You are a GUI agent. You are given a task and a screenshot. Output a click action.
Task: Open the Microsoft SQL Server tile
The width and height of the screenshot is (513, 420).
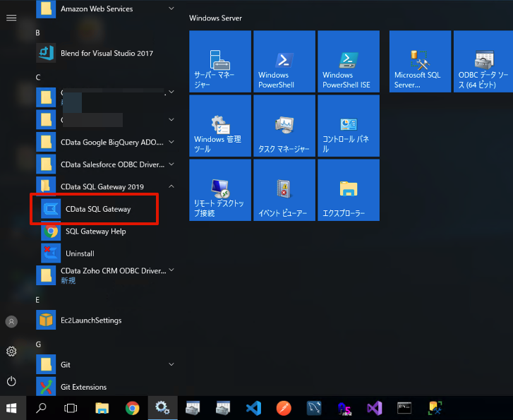point(420,61)
